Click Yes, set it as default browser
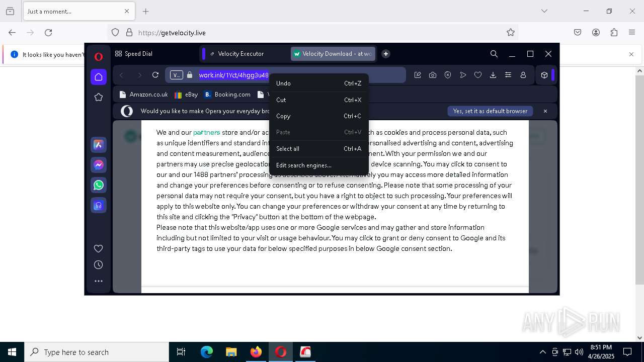This screenshot has width=644, height=362. coord(490,111)
